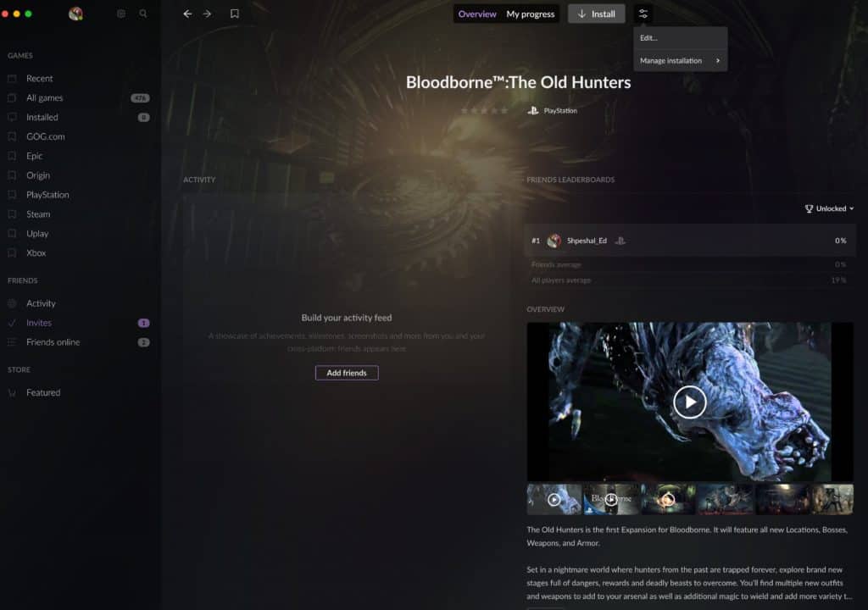Click the 'All players average' row
This screenshot has height=610, width=868.
pyautogui.click(x=689, y=280)
